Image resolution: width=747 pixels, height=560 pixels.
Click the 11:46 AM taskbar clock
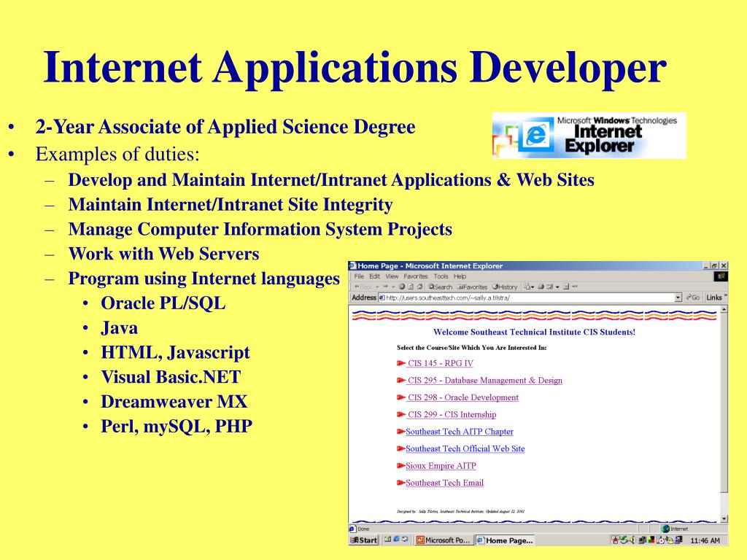[705, 540]
